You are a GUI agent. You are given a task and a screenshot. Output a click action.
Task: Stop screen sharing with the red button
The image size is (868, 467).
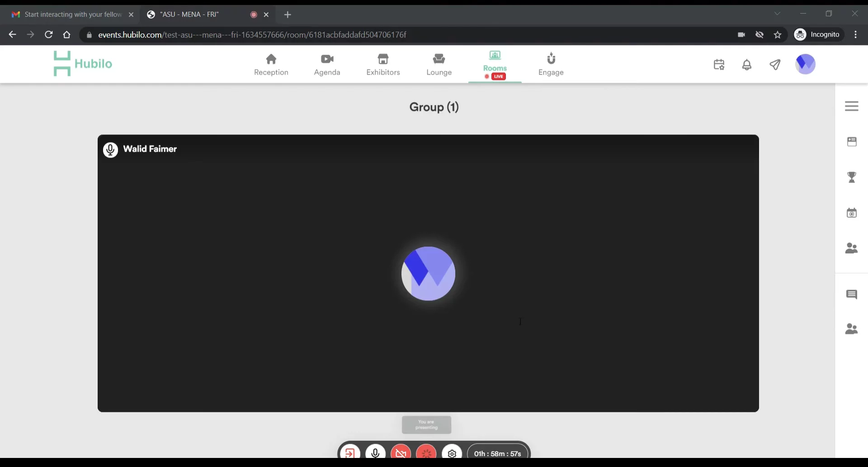point(426,453)
